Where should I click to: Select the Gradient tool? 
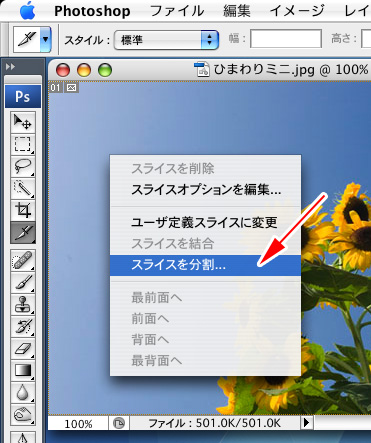[23, 371]
